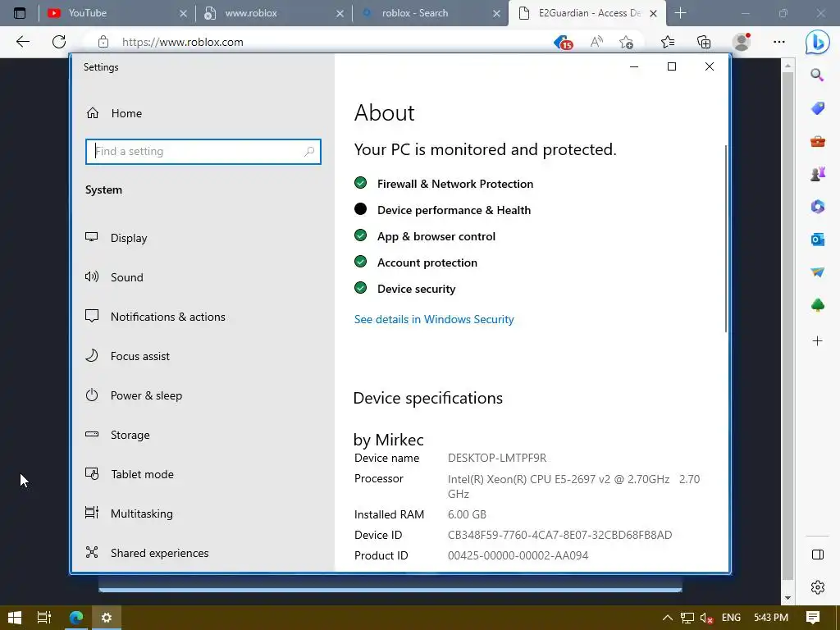
Task: Select Multitasking in sidebar
Action: pos(129,514)
